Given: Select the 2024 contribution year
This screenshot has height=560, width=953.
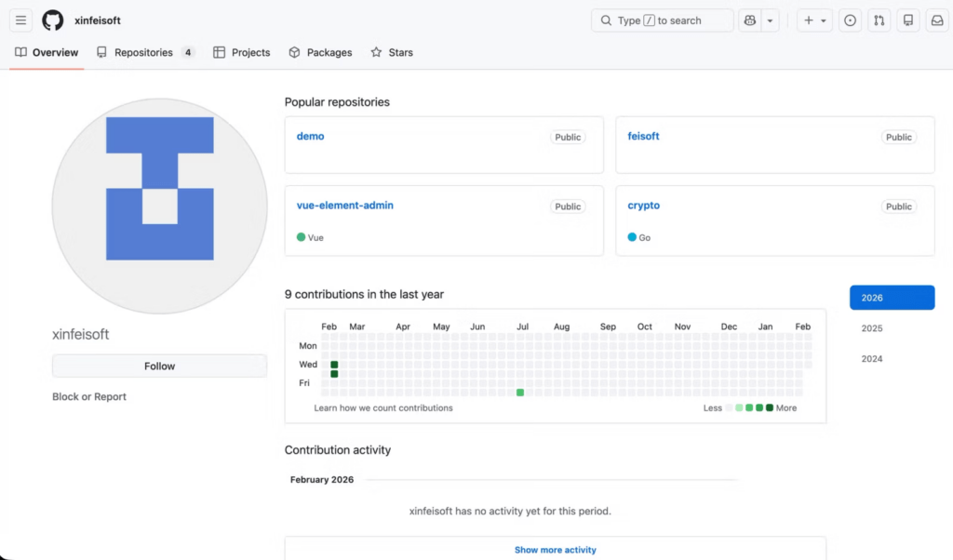Looking at the screenshot, I should pyautogui.click(x=872, y=359).
